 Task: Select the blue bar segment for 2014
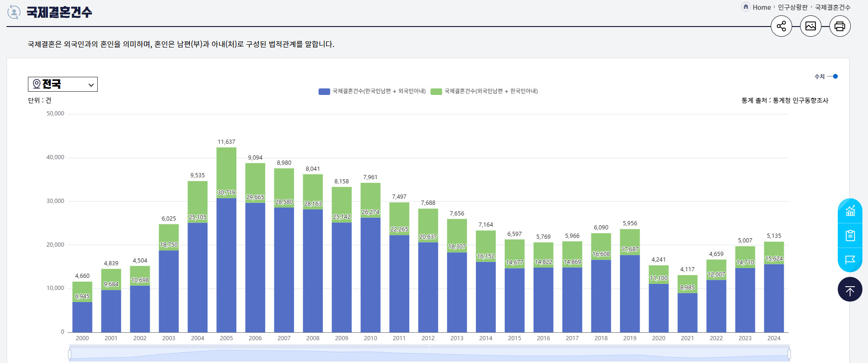486,297
